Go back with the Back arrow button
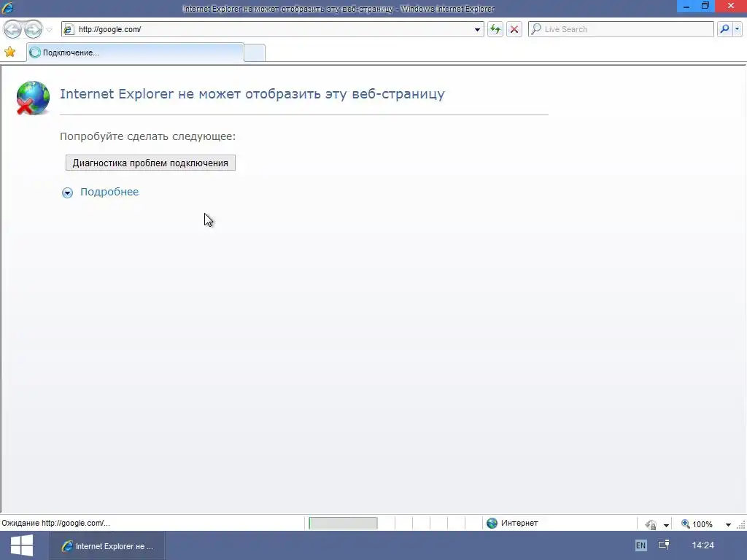The height and width of the screenshot is (560, 747). click(x=13, y=29)
